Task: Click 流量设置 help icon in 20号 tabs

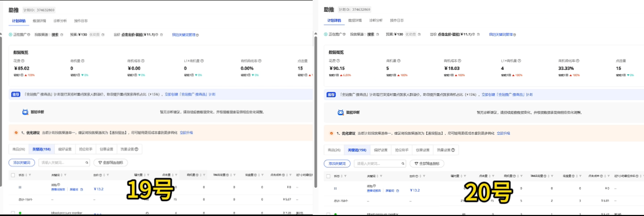Action: pyautogui.click(x=453, y=150)
